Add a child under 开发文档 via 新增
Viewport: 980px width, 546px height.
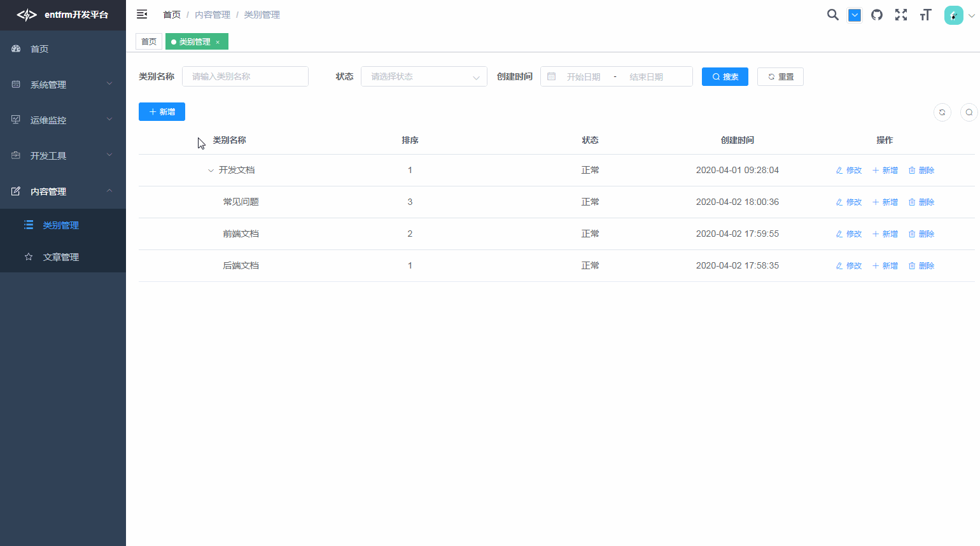[885, 170]
